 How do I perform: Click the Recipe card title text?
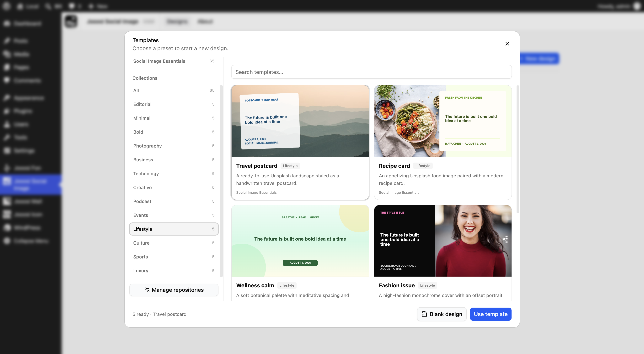pos(394,166)
